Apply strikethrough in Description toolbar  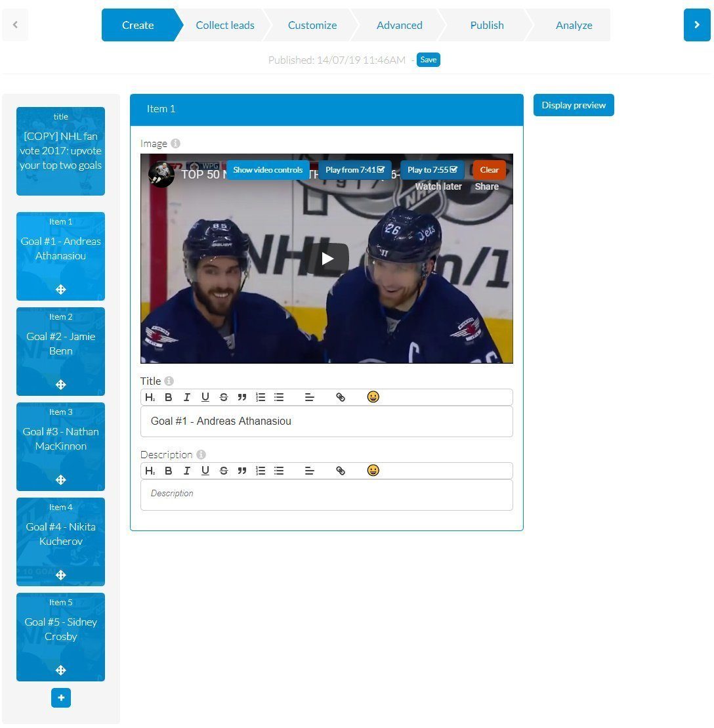[x=224, y=471]
